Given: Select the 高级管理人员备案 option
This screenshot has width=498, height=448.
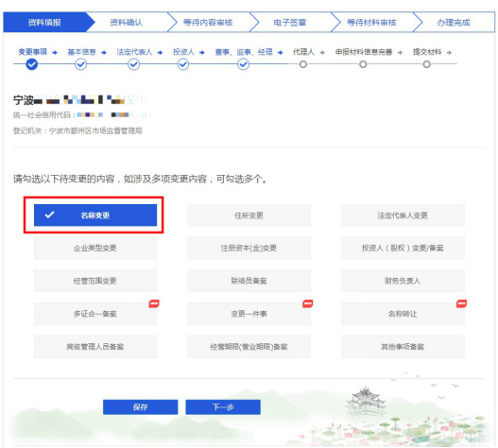Looking at the screenshot, I should pyautogui.click(x=95, y=347).
